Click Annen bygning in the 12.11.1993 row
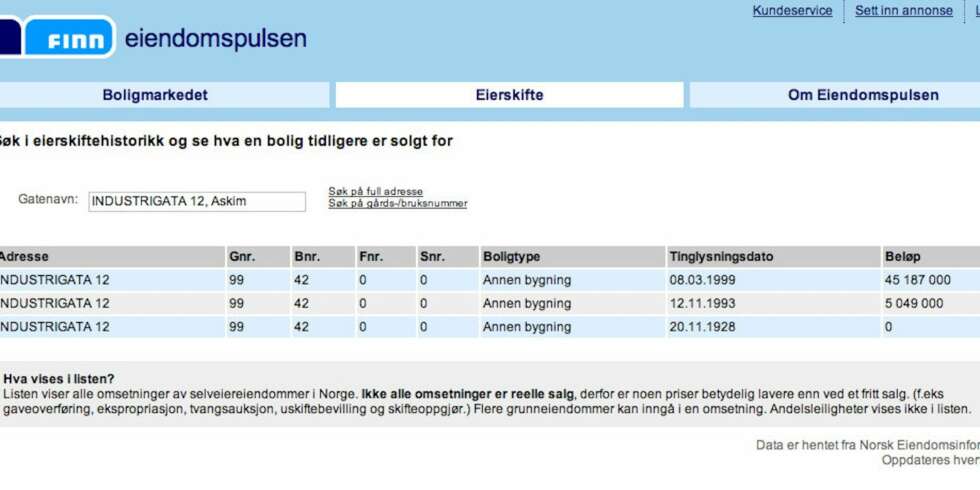This screenshot has height=490, width=980. click(527, 304)
